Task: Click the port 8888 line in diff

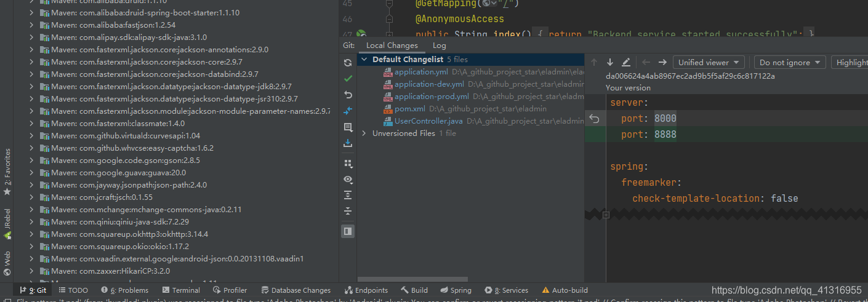Action: pos(726,135)
